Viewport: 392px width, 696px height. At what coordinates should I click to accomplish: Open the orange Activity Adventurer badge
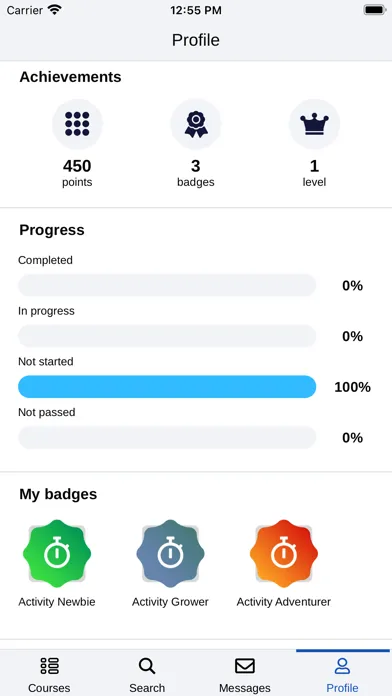284,554
